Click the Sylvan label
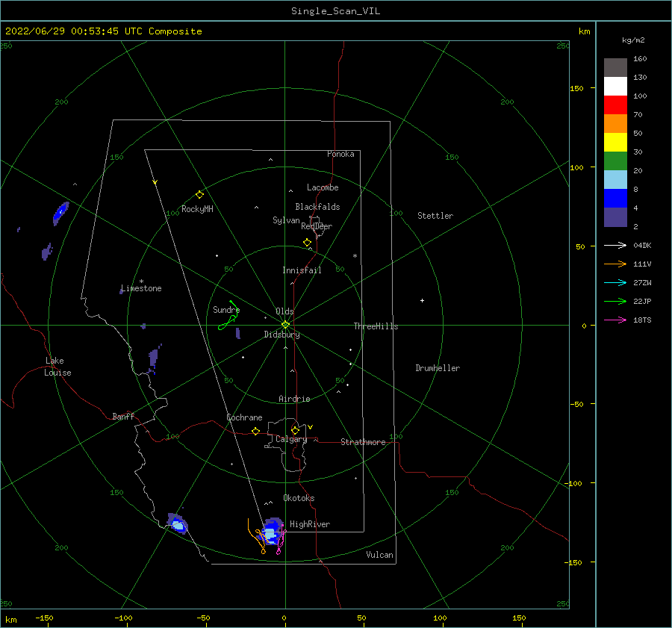672x628 pixels. point(286,220)
